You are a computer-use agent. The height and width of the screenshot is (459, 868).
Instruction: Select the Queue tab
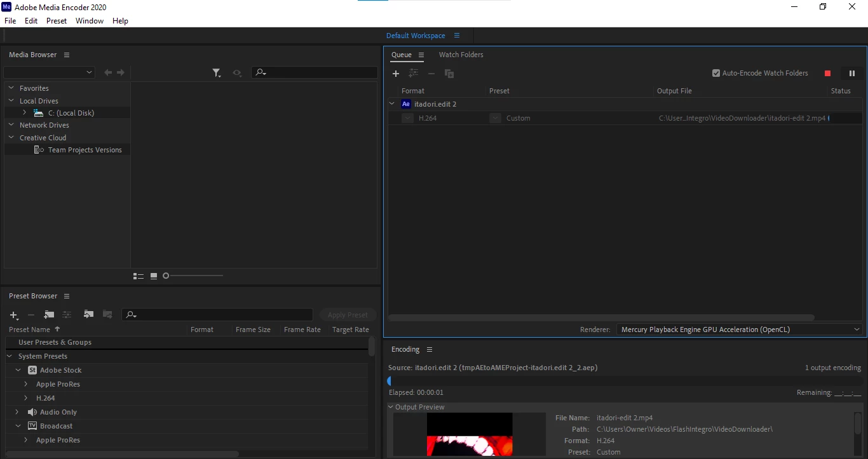click(402, 55)
